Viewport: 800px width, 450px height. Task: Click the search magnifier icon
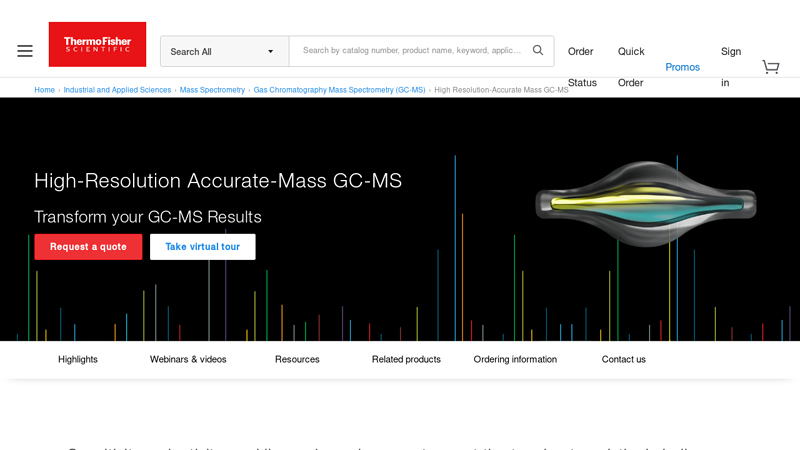pyautogui.click(x=538, y=50)
